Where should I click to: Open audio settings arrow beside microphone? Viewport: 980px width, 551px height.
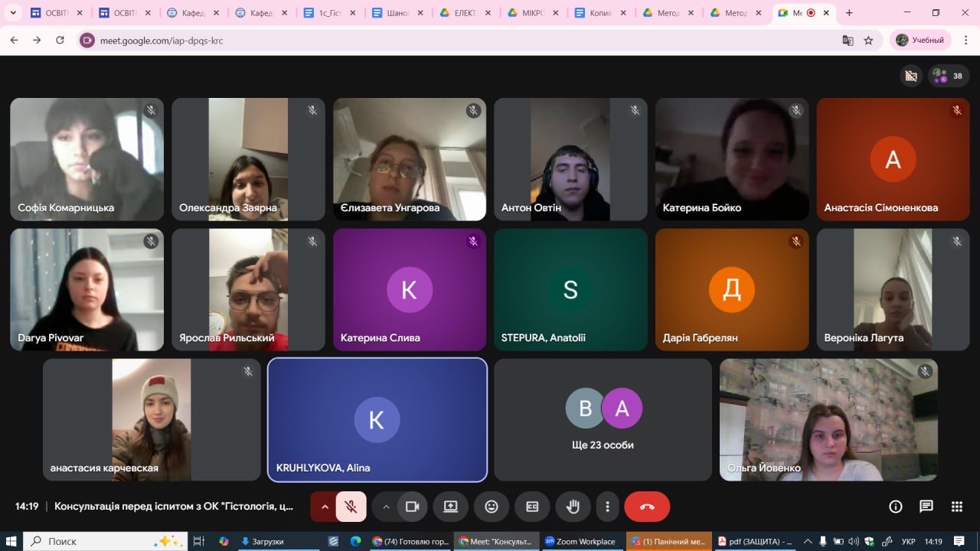[325, 507]
